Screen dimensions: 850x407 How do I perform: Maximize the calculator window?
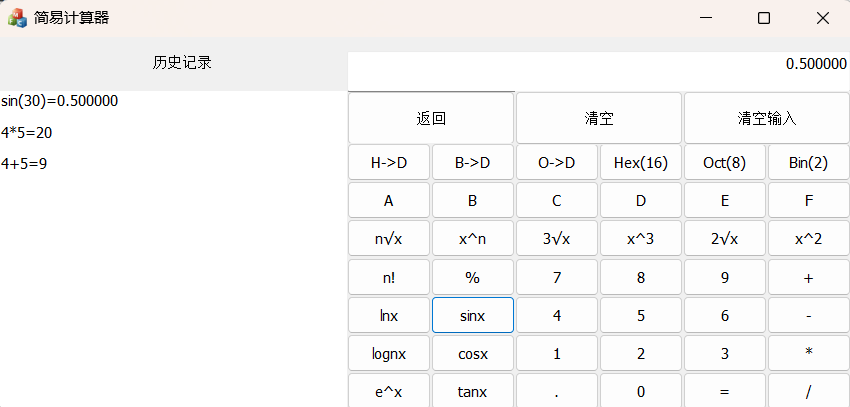tap(764, 18)
